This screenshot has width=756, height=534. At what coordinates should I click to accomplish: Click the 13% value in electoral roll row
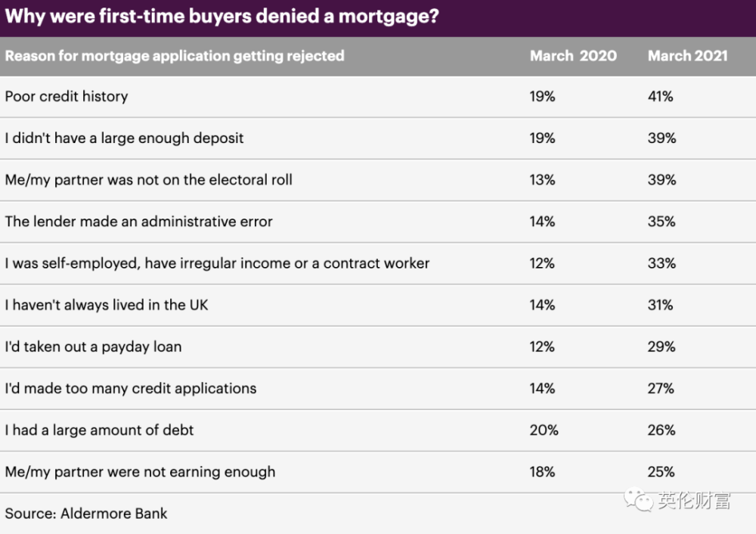[542, 180]
